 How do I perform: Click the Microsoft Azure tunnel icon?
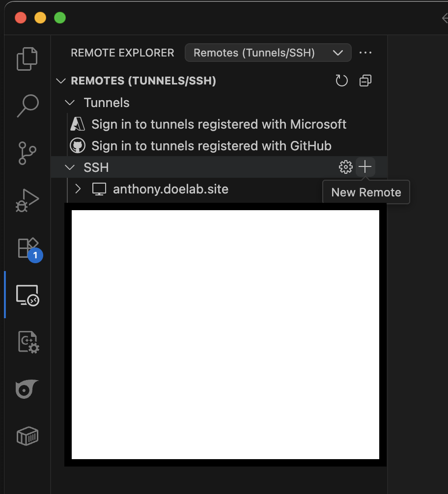(x=77, y=124)
